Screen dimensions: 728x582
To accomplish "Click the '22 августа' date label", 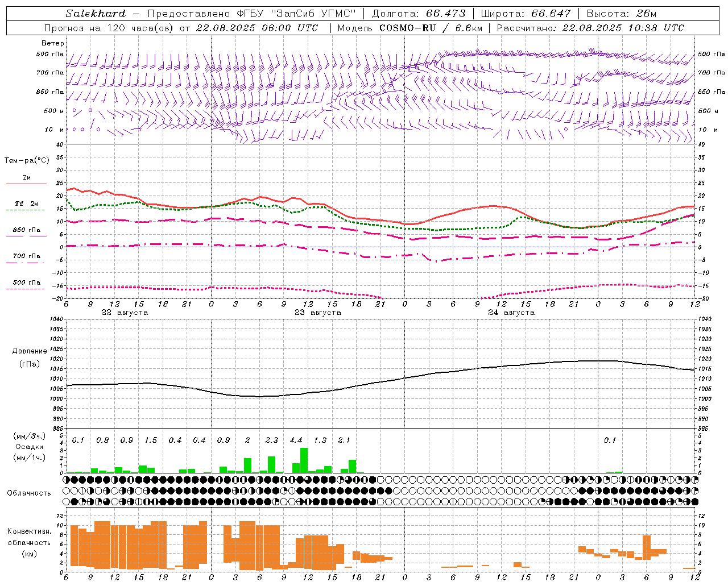I will (x=125, y=313).
